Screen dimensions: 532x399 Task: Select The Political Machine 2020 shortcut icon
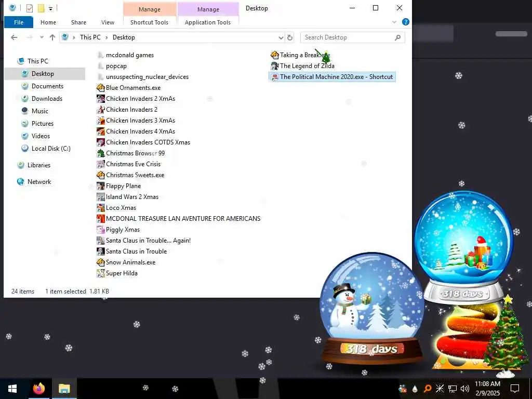tap(274, 77)
